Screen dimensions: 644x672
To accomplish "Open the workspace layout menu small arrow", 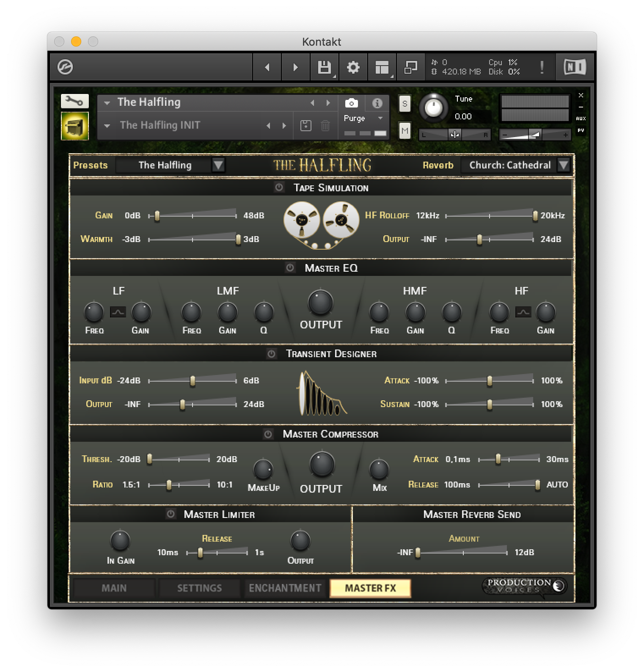I will click(x=392, y=77).
